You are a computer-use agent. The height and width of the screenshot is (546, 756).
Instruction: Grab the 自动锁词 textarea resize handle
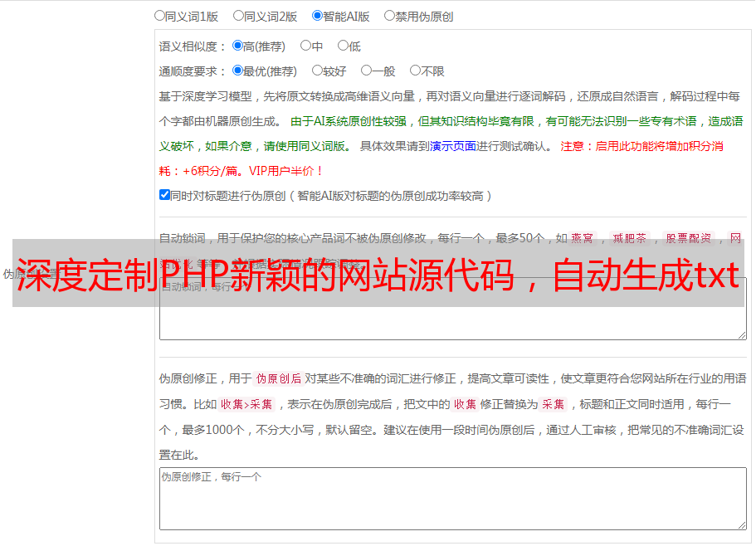pos(742,335)
